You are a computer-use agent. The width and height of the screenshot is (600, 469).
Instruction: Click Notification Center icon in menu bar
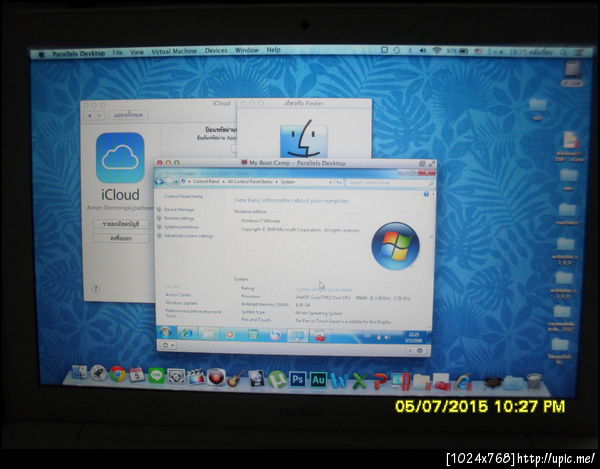pyautogui.click(x=579, y=52)
